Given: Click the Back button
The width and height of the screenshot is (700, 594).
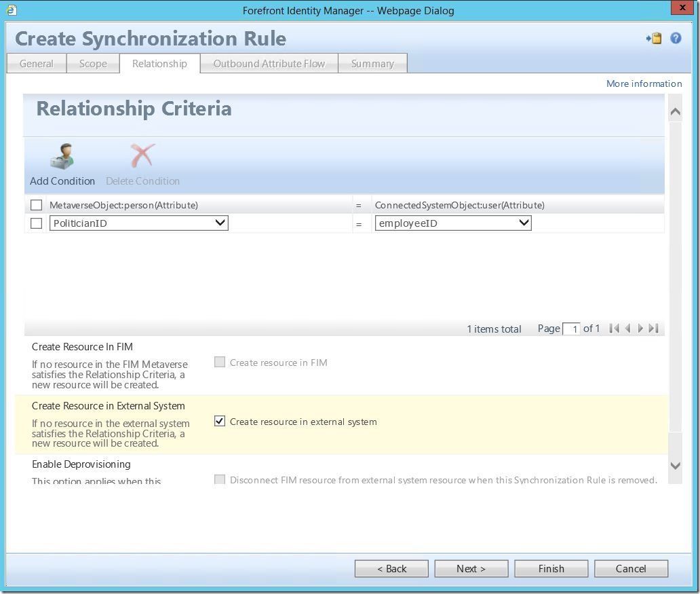Looking at the screenshot, I should tap(391, 568).
